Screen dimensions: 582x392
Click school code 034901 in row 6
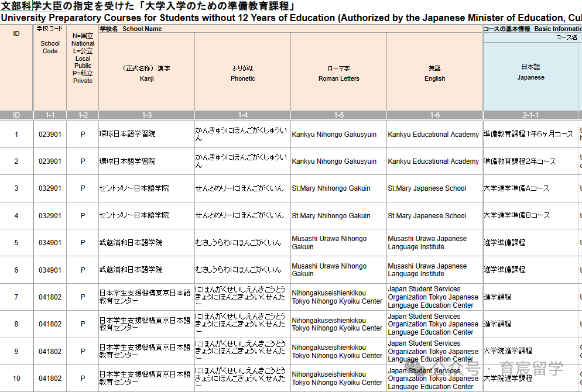click(x=50, y=270)
